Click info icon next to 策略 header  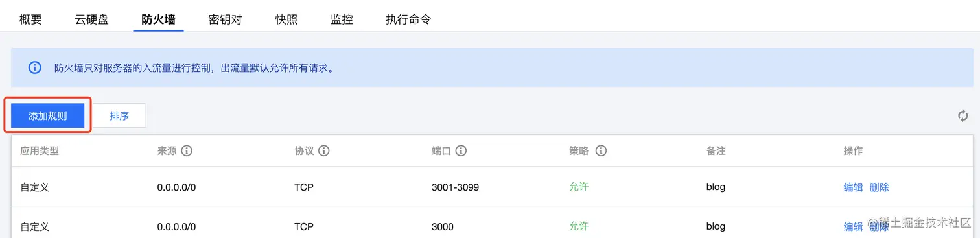pyautogui.click(x=601, y=151)
